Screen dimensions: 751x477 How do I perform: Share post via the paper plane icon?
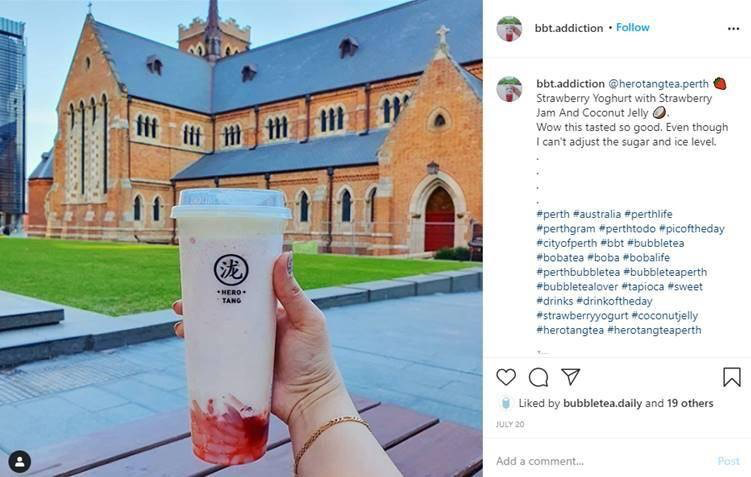coord(571,377)
